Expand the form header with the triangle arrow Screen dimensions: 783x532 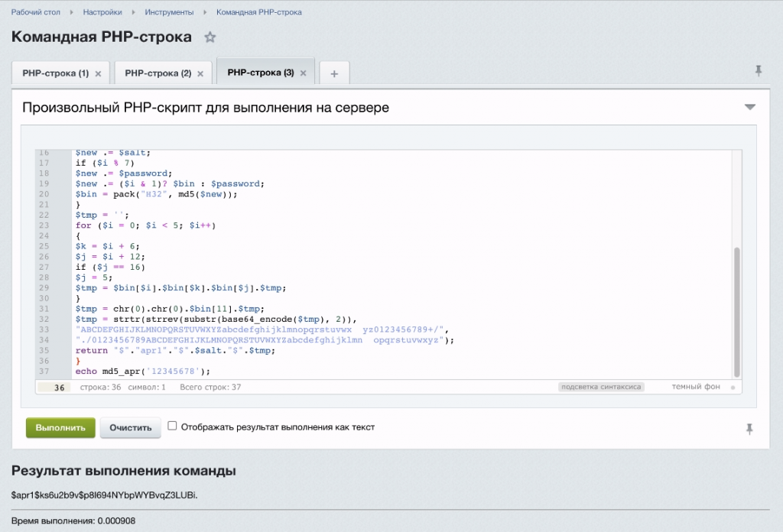(750, 107)
